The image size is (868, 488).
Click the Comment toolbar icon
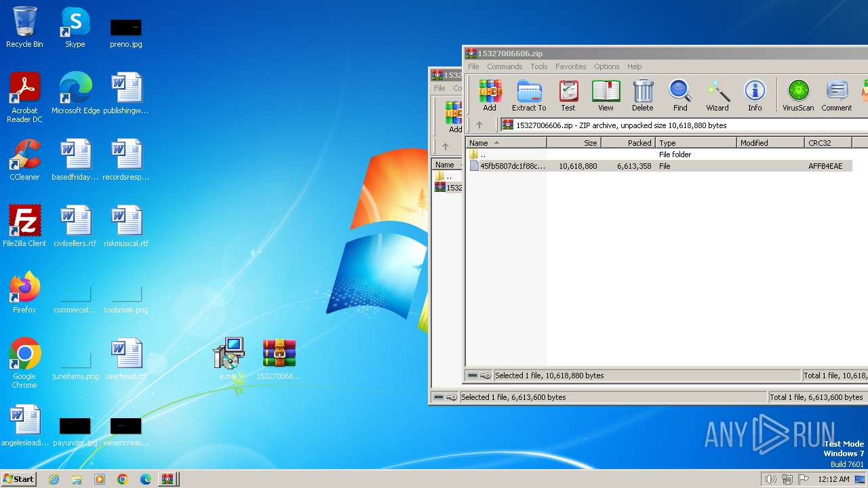(x=837, y=95)
